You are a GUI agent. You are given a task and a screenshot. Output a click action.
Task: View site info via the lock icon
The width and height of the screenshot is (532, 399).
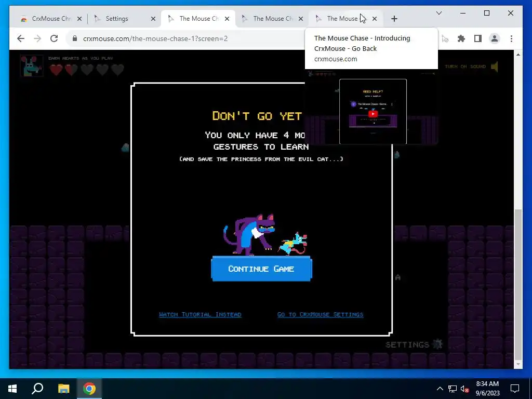click(x=75, y=38)
